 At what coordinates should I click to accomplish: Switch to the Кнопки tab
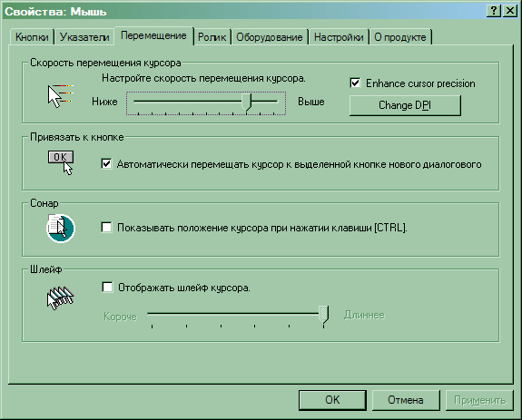pyautogui.click(x=32, y=37)
